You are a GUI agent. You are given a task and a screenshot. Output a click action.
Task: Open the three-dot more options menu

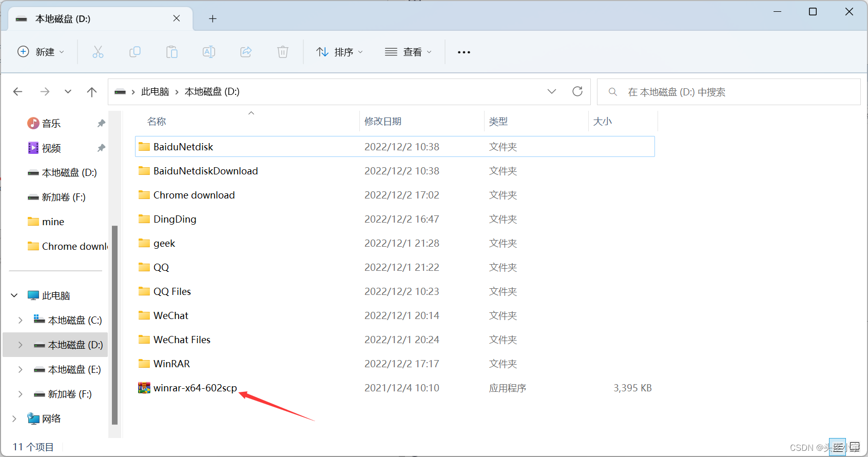pyautogui.click(x=464, y=52)
